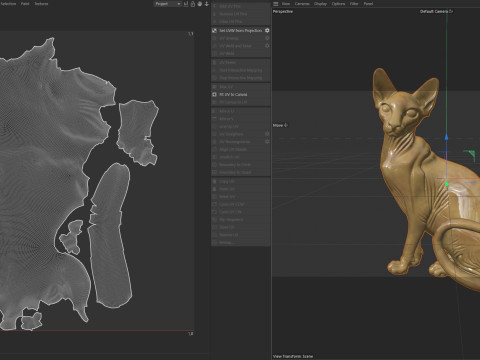Open the viewport Panel menu

[x=368, y=4]
